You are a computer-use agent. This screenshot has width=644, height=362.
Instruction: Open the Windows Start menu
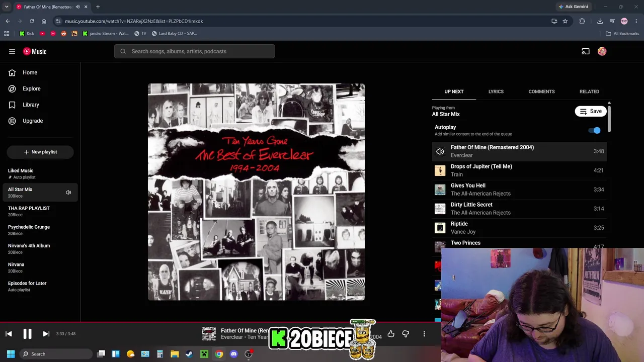(11, 354)
